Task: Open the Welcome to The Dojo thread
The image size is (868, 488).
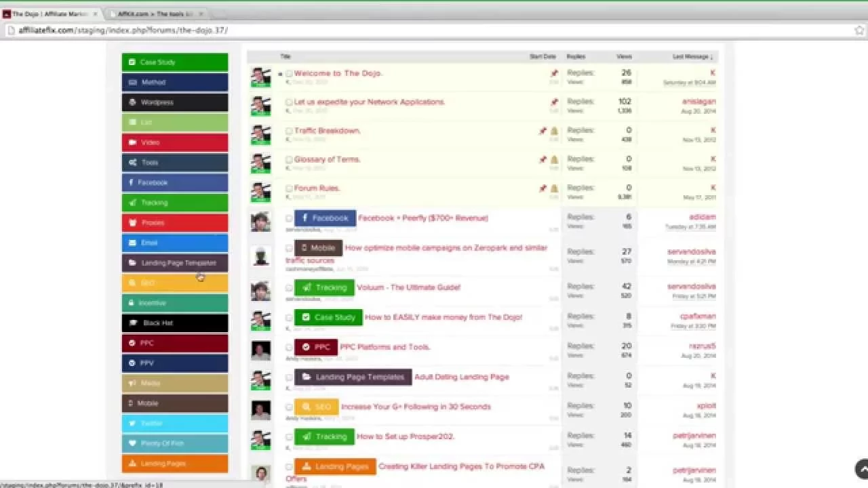Action: (338, 73)
